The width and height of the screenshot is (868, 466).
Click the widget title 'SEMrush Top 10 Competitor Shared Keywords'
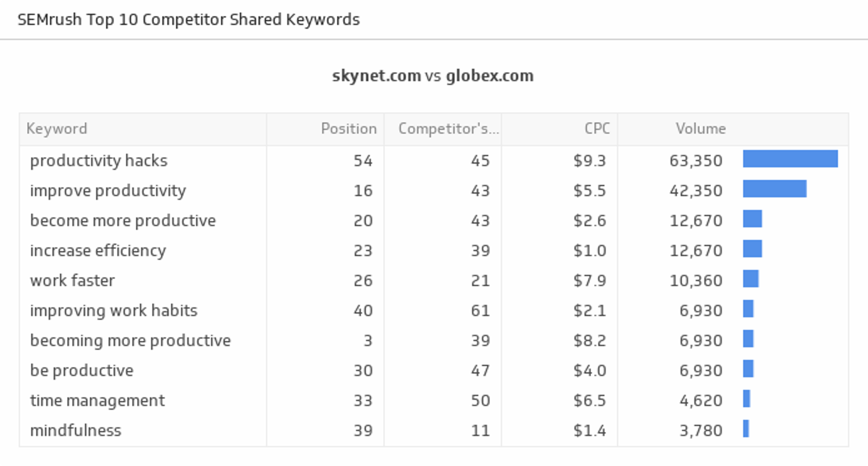[189, 20]
